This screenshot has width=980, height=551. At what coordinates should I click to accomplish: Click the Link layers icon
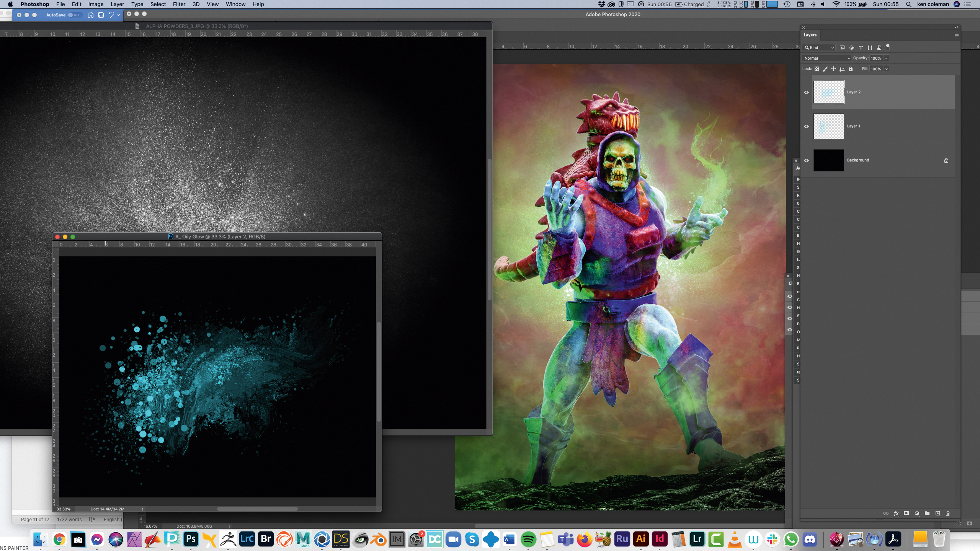point(886,514)
